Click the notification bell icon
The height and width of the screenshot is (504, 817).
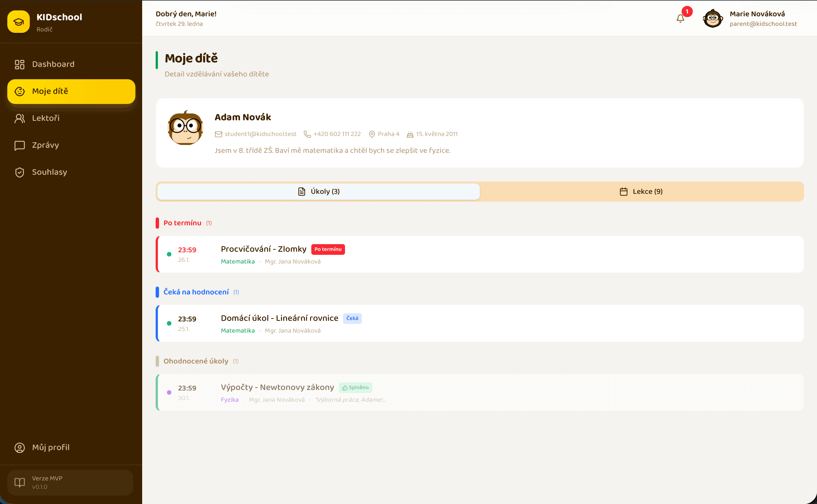(x=680, y=18)
